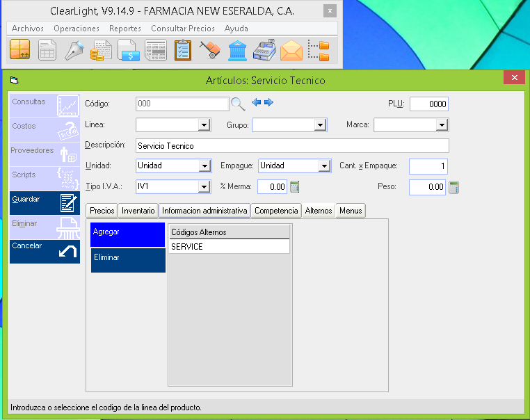Click calculator icon next to % Merma
This screenshot has width=530, height=420.
pos(295,186)
